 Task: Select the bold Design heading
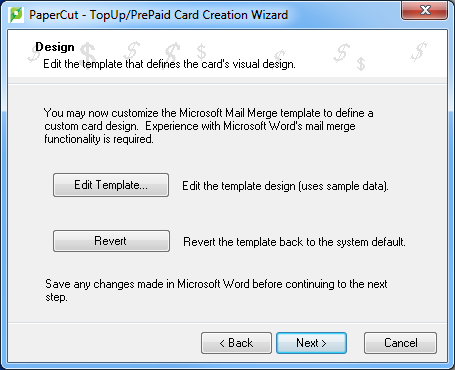[55, 47]
